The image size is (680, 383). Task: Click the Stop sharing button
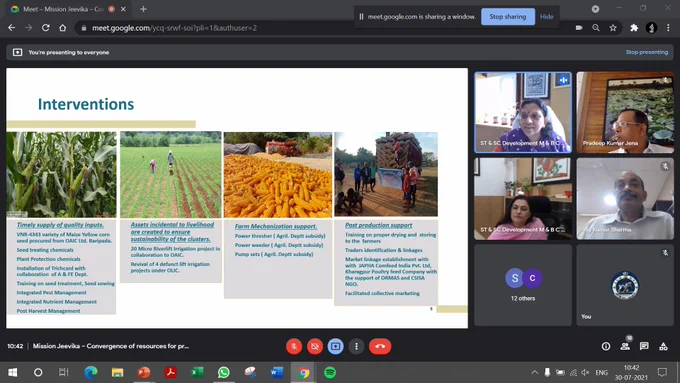pyautogui.click(x=508, y=16)
